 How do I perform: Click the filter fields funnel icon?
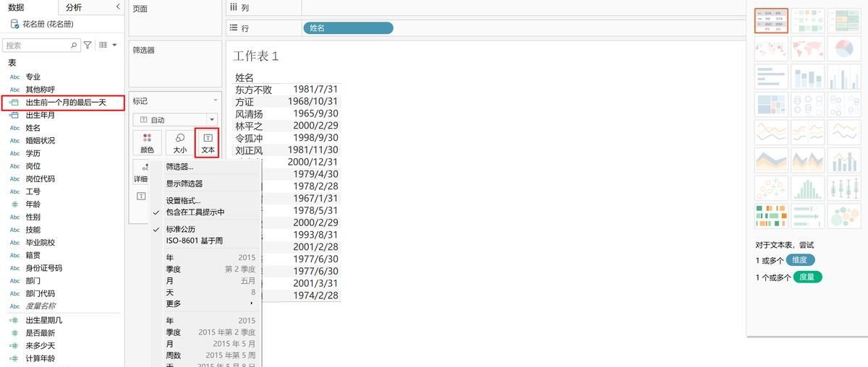[x=88, y=45]
